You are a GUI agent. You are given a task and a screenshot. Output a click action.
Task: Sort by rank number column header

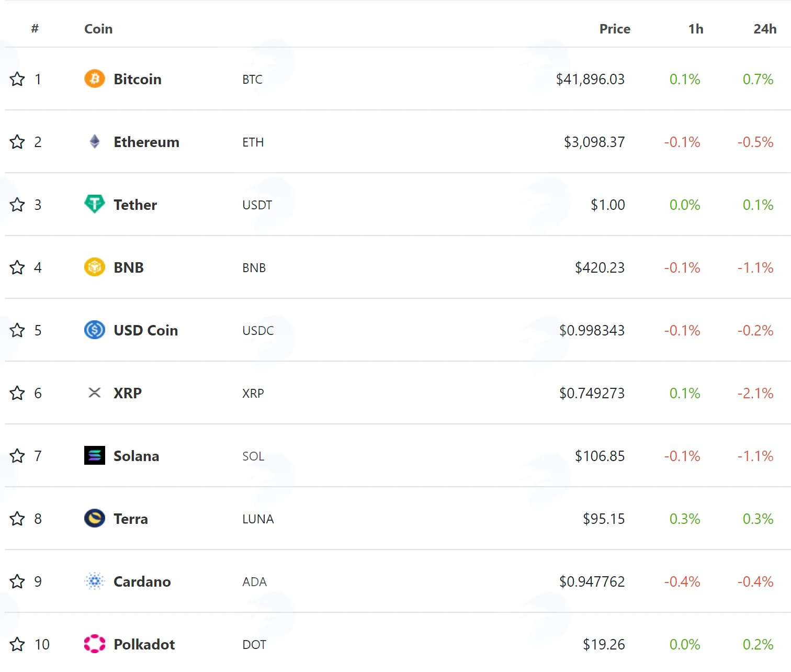[35, 29]
